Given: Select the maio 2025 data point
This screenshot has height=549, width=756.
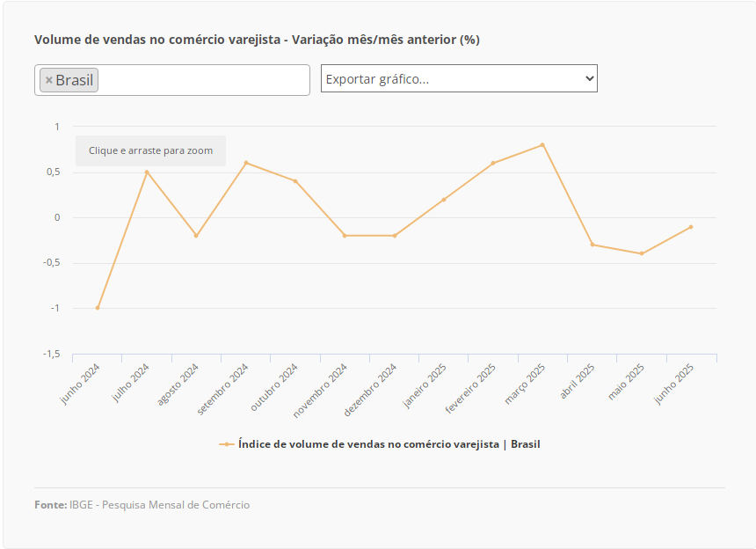Looking at the screenshot, I should coord(642,253).
